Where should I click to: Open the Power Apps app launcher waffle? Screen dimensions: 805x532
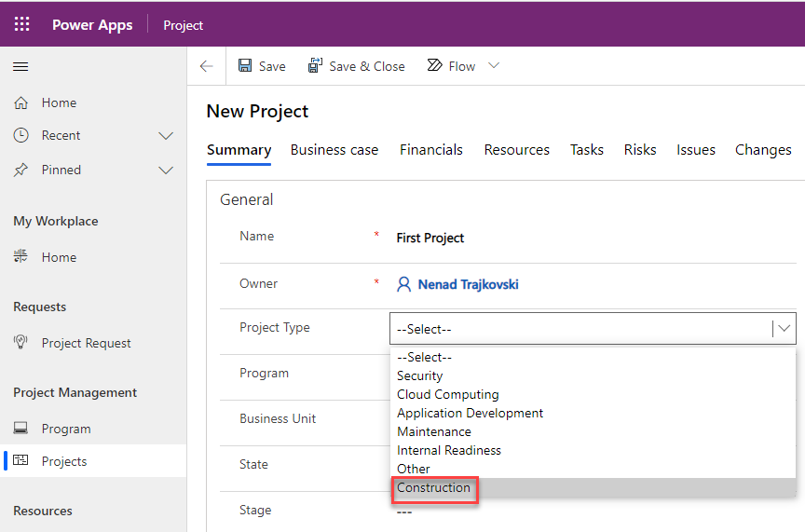[21, 24]
